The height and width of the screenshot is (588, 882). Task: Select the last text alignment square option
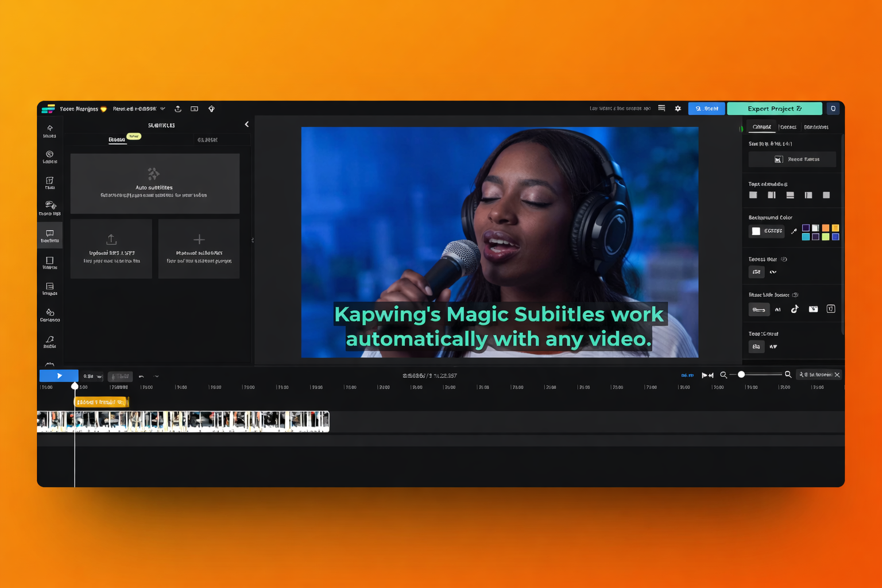pyautogui.click(x=826, y=195)
